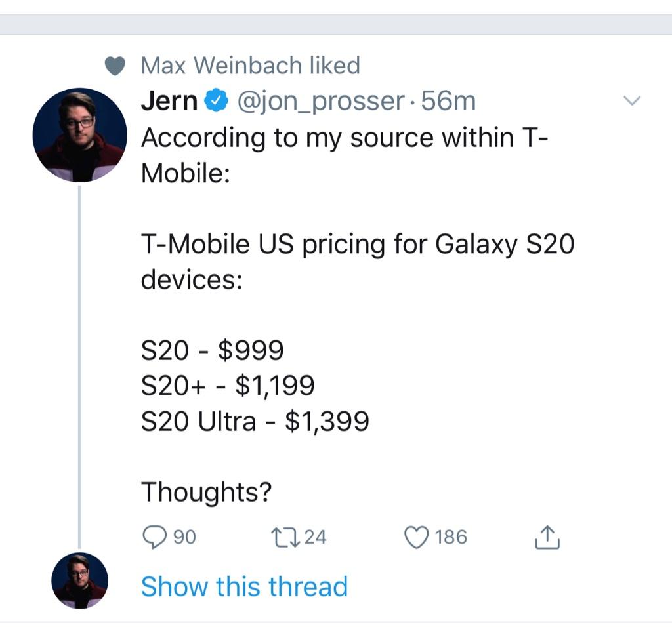Like the tweet using the heart icon
The height and width of the screenshot is (627, 672).
click(x=417, y=537)
